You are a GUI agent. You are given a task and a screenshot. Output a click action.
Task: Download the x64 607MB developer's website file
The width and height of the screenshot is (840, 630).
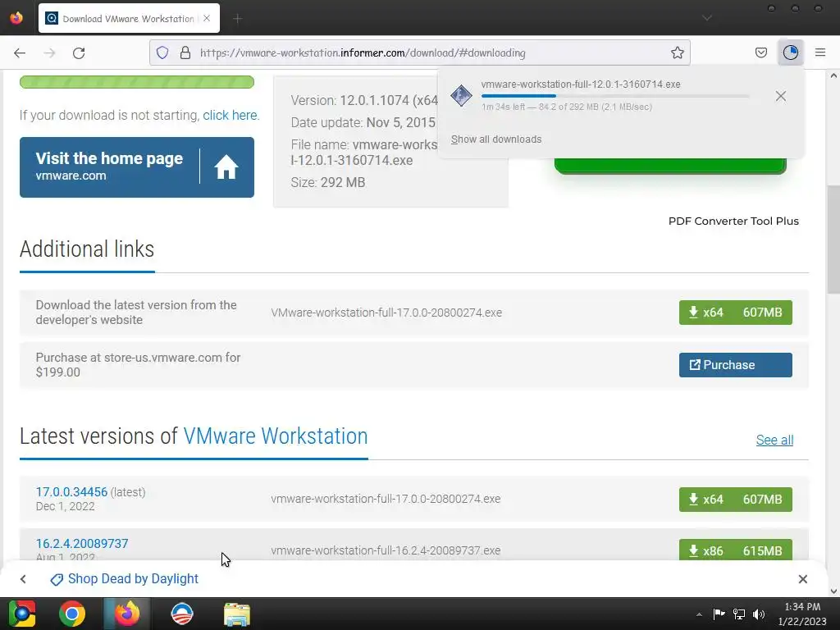pos(735,313)
